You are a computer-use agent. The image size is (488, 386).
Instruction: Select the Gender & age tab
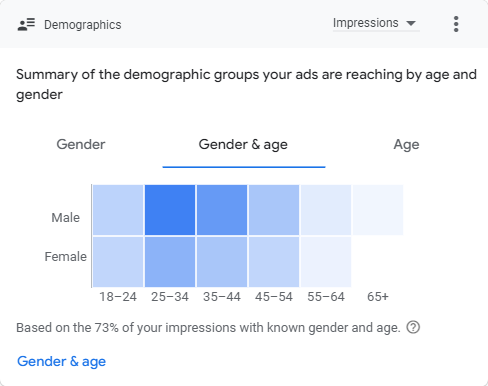point(243,145)
